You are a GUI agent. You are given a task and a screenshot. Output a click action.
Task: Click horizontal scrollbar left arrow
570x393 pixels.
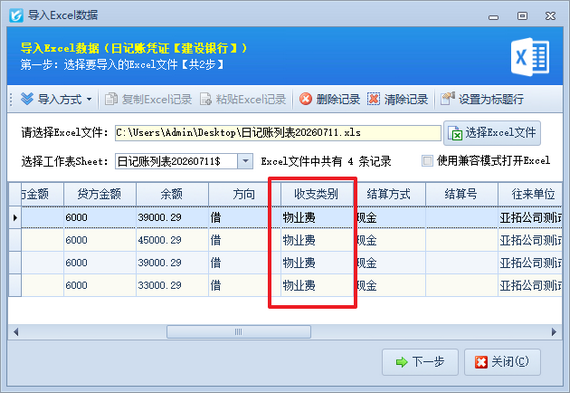pyautogui.click(x=16, y=332)
